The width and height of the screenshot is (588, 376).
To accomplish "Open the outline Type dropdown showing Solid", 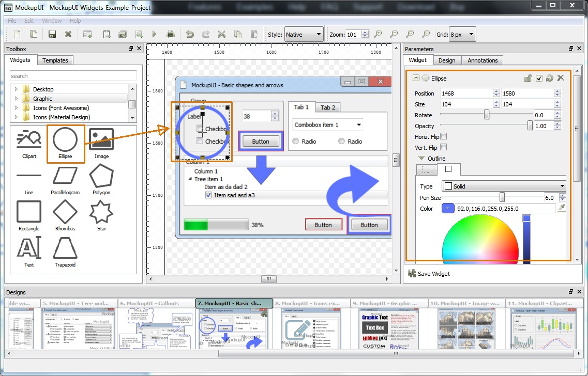I will 504,186.
